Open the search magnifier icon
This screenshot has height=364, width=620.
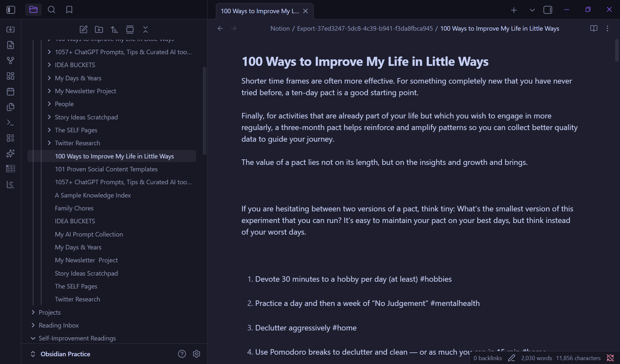tap(51, 10)
